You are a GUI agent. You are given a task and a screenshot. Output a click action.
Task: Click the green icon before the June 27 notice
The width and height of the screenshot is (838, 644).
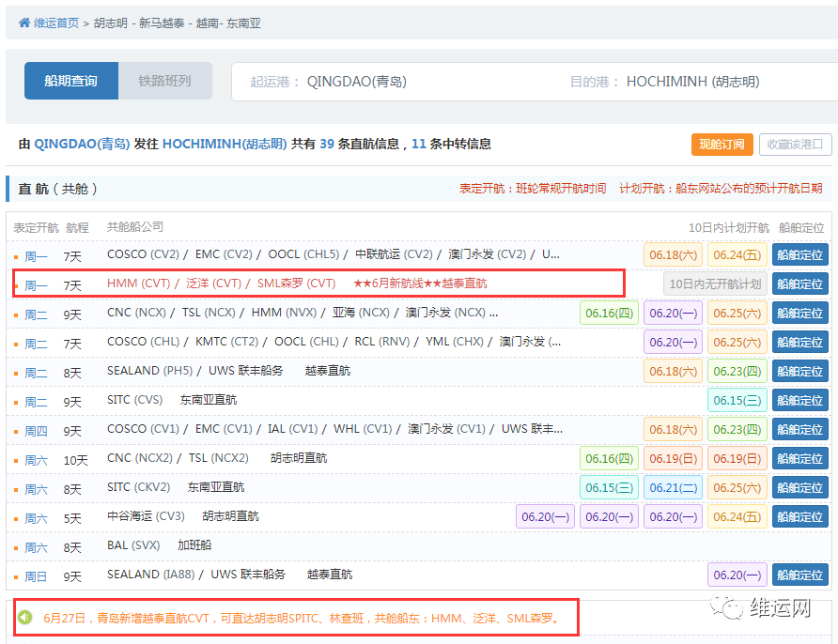tap(23, 619)
